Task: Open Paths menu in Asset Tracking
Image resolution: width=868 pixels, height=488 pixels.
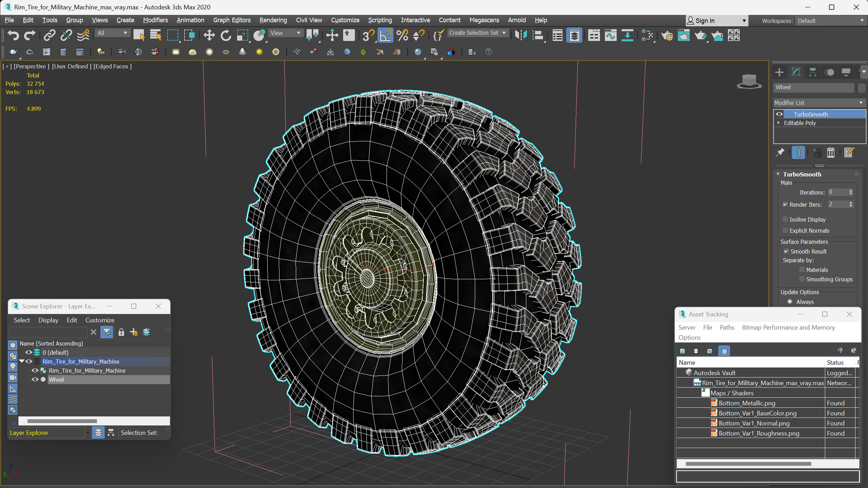Action: point(727,327)
